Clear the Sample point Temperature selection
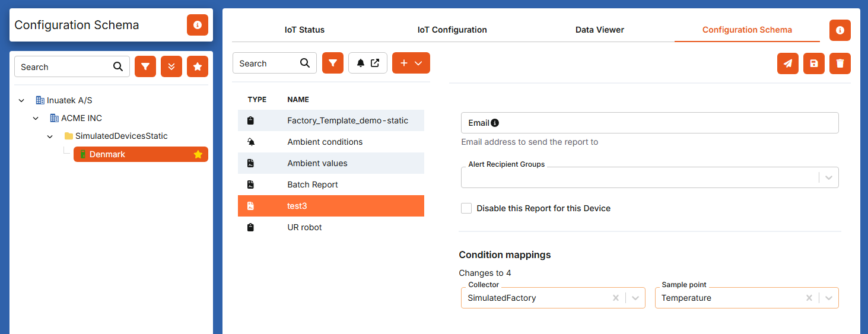 [809, 298]
